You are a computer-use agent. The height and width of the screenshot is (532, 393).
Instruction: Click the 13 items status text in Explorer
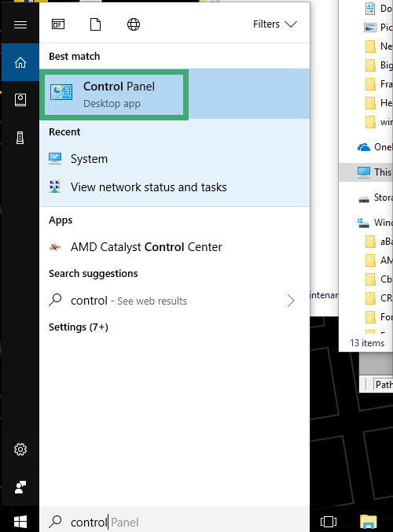[x=367, y=343]
